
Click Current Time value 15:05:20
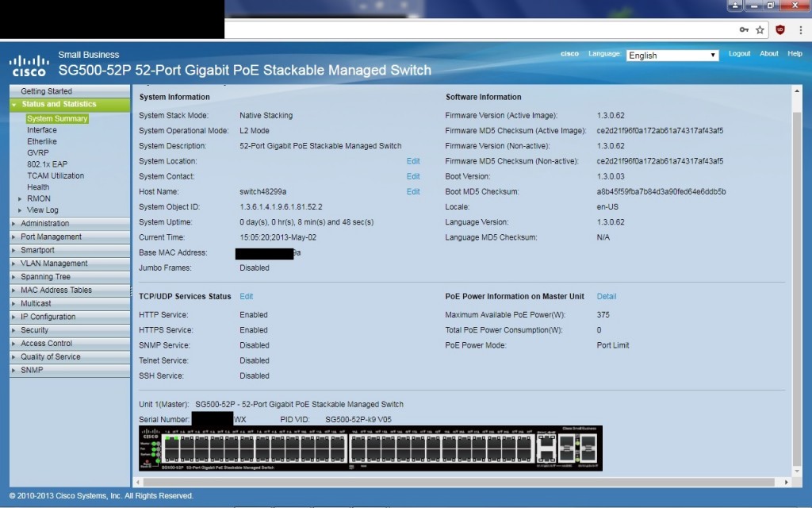(x=278, y=237)
